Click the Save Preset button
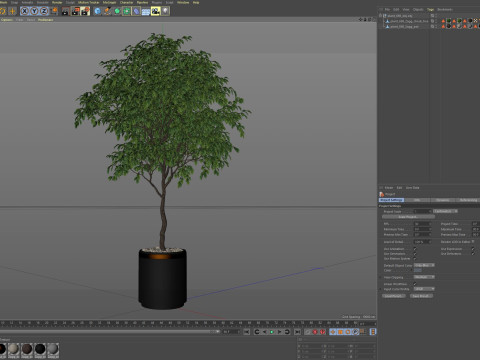 (421, 296)
